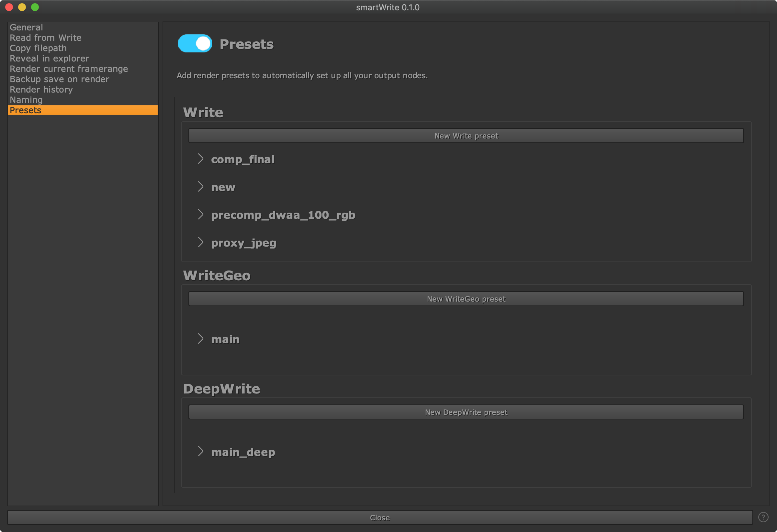The height and width of the screenshot is (532, 777).
Task: Click New WriteGeo preset button
Action: (x=466, y=299)
